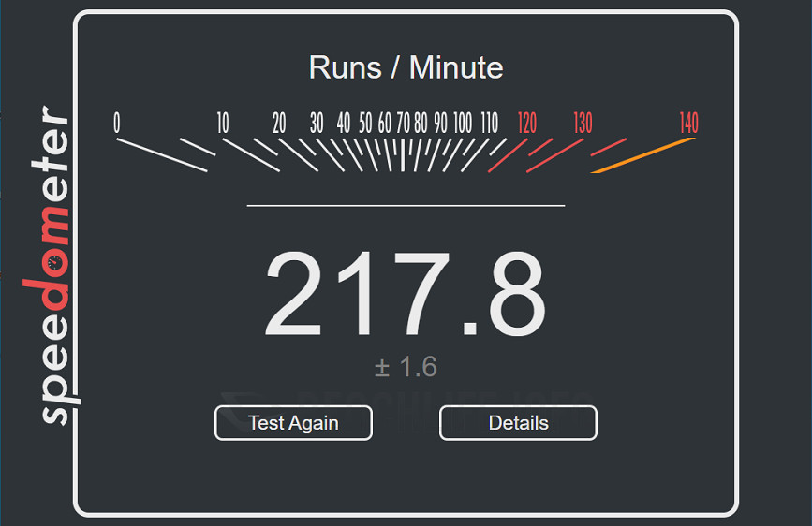
Task: Click the orange gauge needle
Action: [x=643, y=154]
